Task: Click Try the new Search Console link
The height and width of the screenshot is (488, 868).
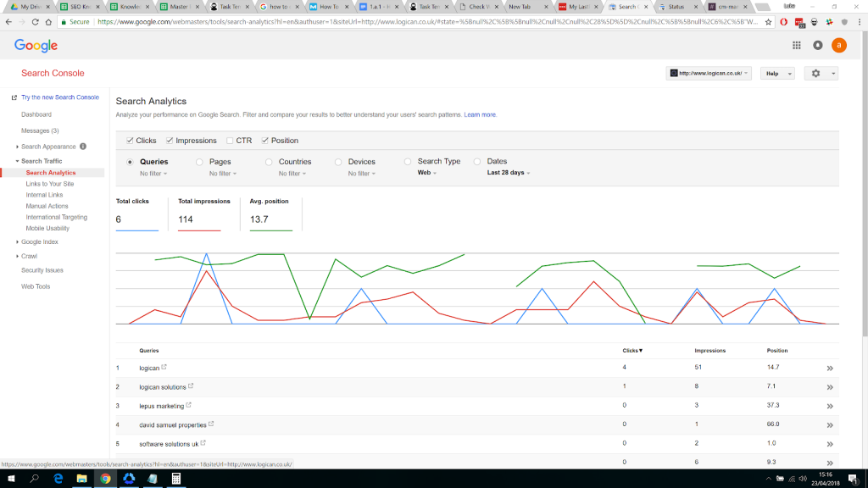Action: 60,97
